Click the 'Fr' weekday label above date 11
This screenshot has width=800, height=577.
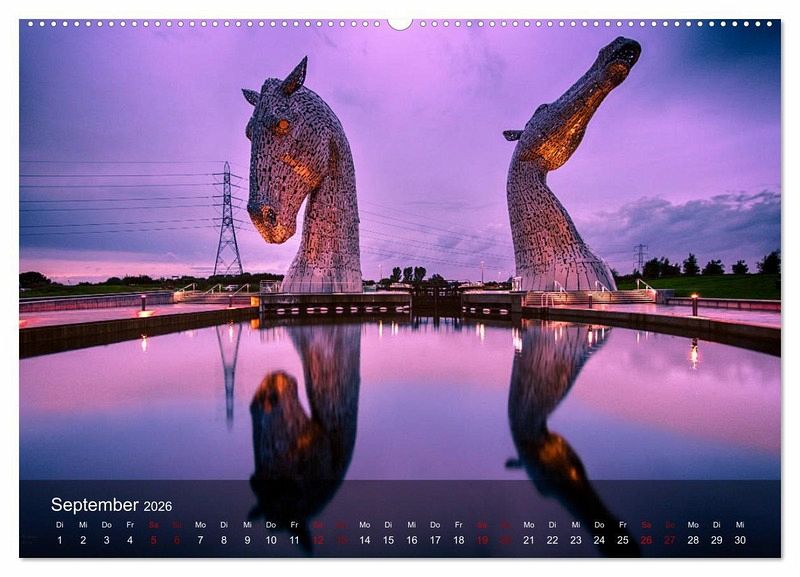coord(294,525)
